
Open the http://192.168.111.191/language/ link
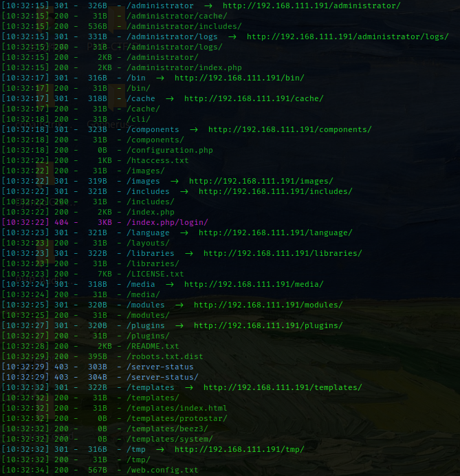276,232
